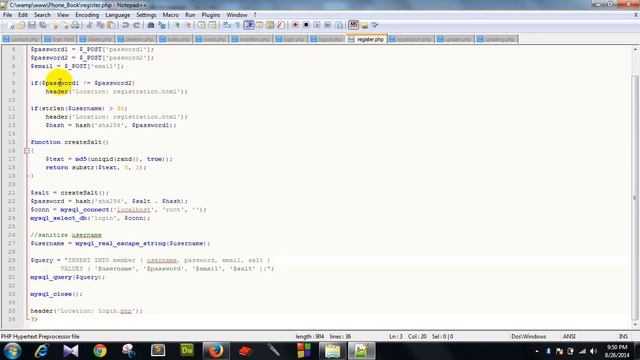Click 'length : 904' in the status bar
The width and height of the screenshot is (640, 360).
309,336
